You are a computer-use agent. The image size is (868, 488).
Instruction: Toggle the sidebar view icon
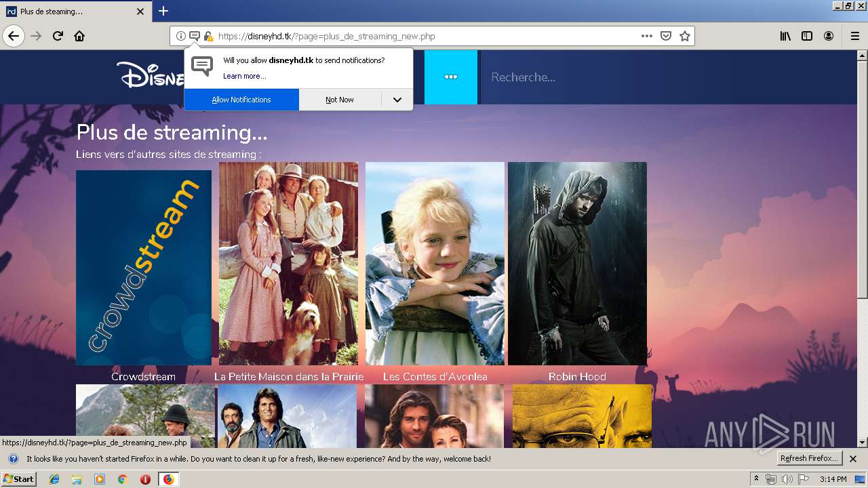pos(807,36)
